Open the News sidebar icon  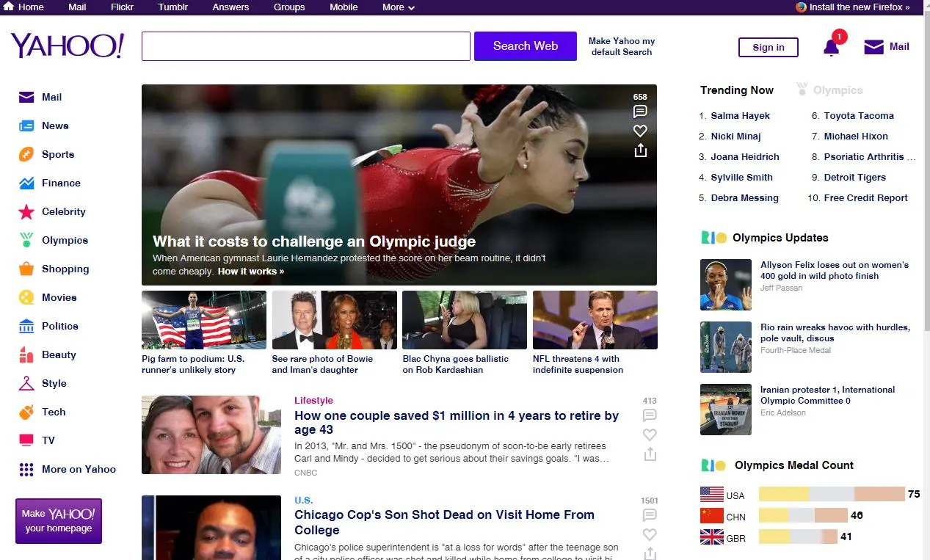tap(26, 126)
